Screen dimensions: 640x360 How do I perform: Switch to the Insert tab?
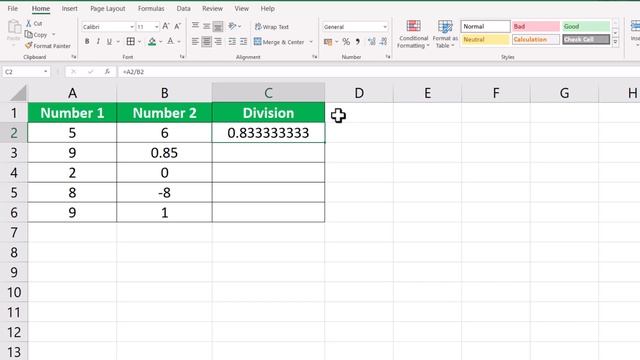click(x=69, y=8)
